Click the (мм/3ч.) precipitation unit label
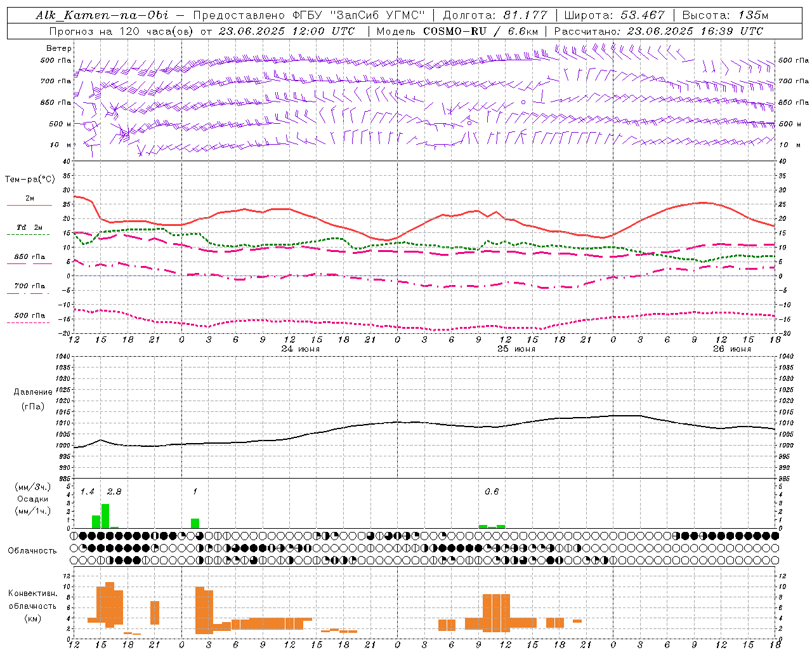This screenshot has width=812, height=650. 32,487
